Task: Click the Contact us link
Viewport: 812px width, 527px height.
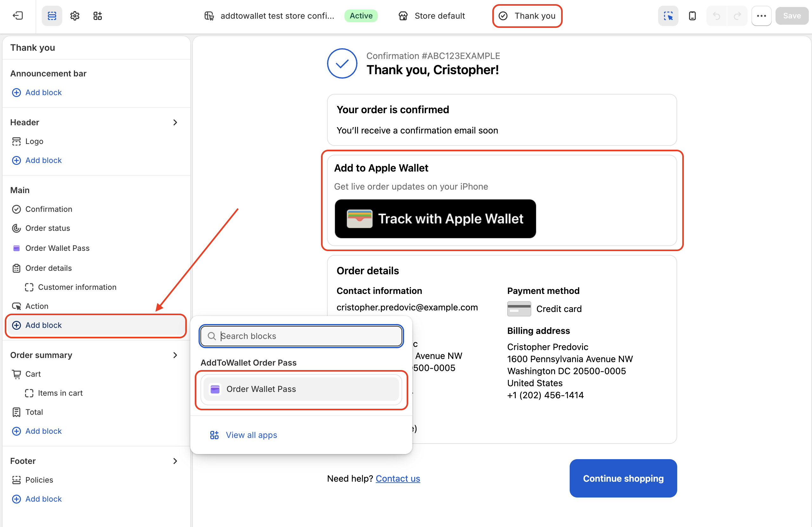Action: [x=398, y=478]
